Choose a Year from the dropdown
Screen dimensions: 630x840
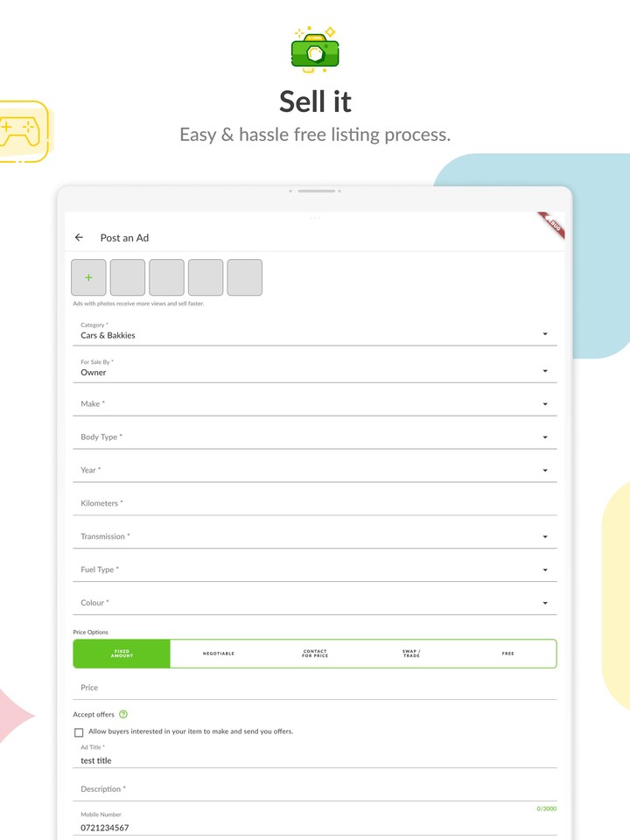click(x=314, y=471)
